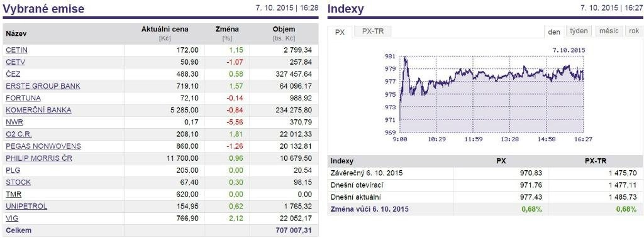
Task: Show the týden chart period
Action: 579,31
